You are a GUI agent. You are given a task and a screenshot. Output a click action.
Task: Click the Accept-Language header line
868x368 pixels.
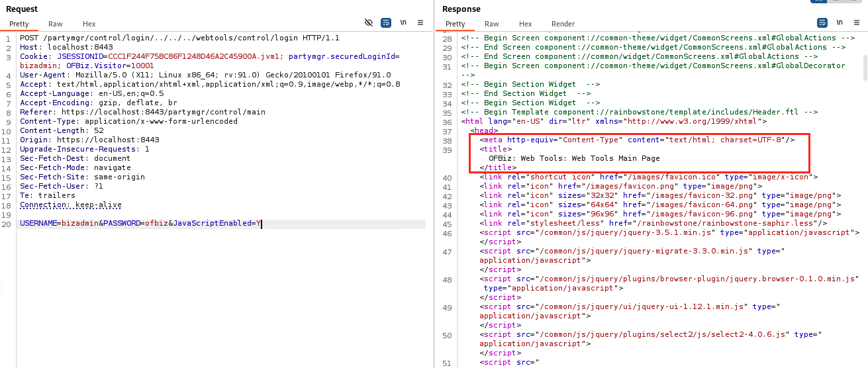coord(91,94)
